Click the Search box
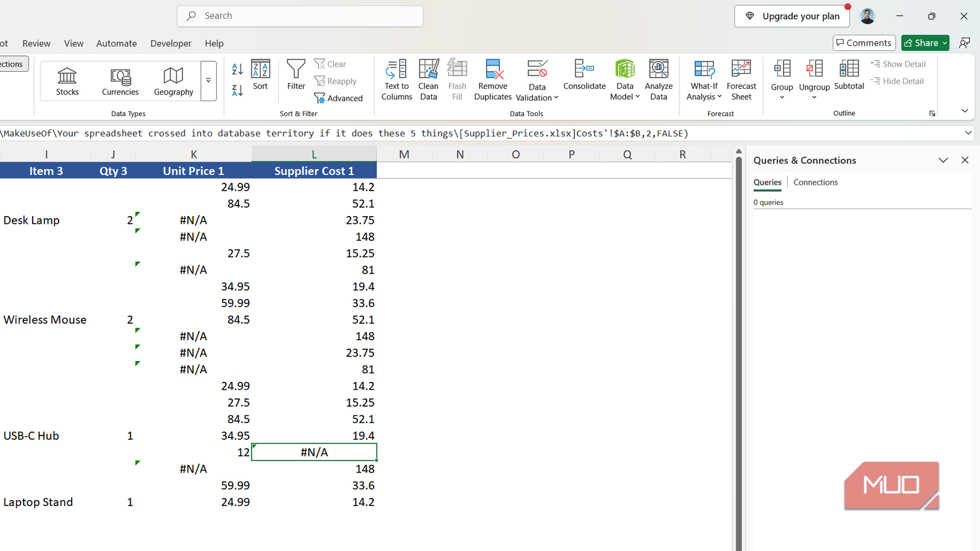 pos(301,16)
